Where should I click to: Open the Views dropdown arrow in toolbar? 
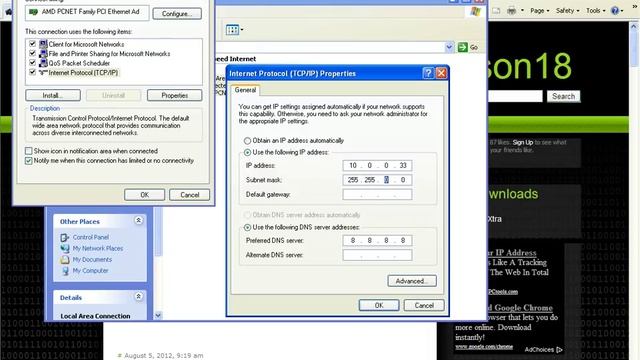click(x=242, y=29)
